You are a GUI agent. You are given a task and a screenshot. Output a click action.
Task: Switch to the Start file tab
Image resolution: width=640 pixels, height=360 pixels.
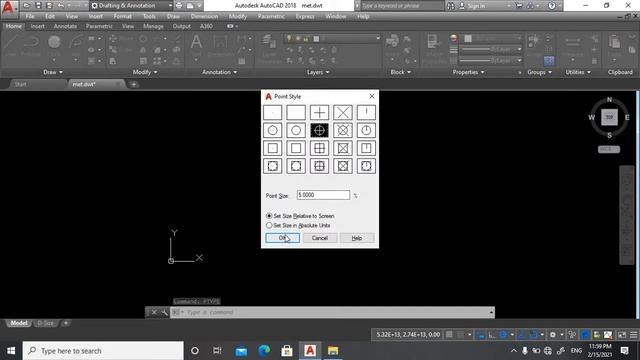click(20, 84)
